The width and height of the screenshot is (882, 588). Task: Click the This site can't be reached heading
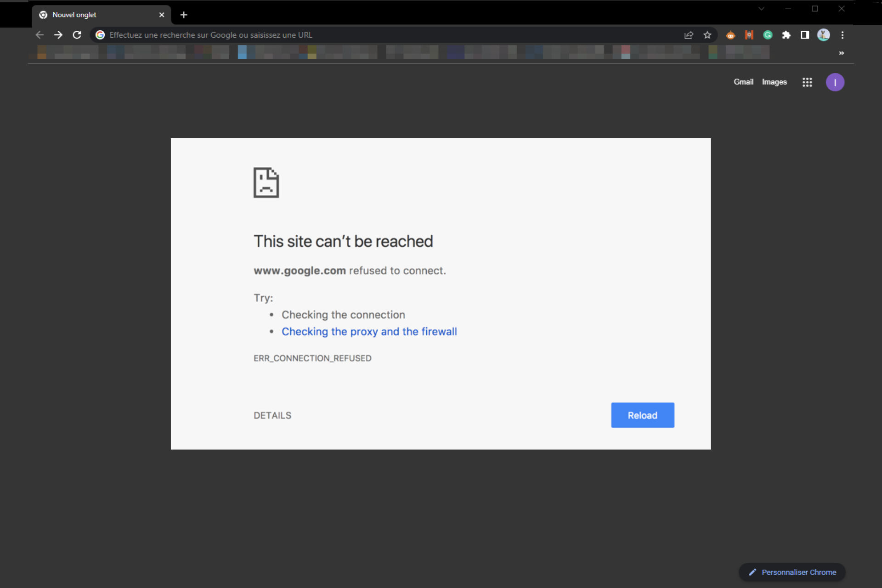click(343, 241)
